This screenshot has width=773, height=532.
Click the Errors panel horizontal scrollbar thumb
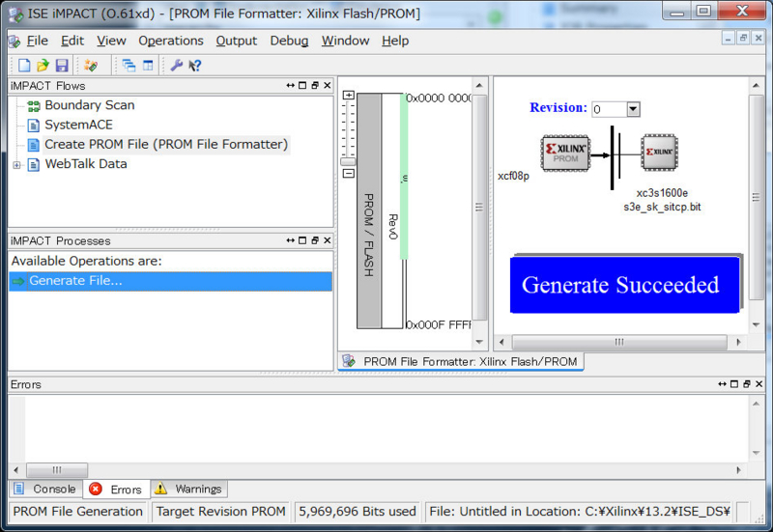(x=57, y=470)
